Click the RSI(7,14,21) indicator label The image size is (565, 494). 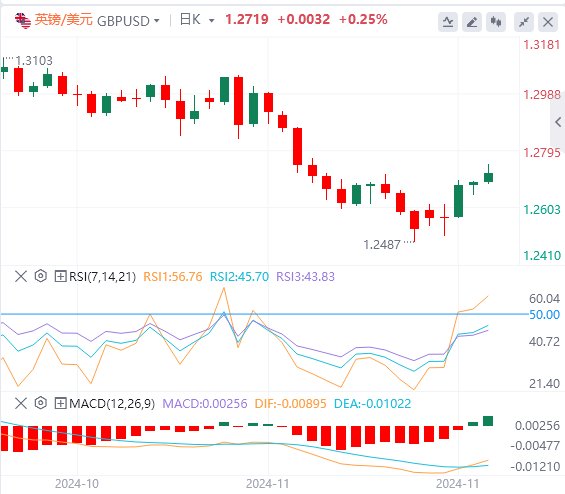click(x=102, y=276)
